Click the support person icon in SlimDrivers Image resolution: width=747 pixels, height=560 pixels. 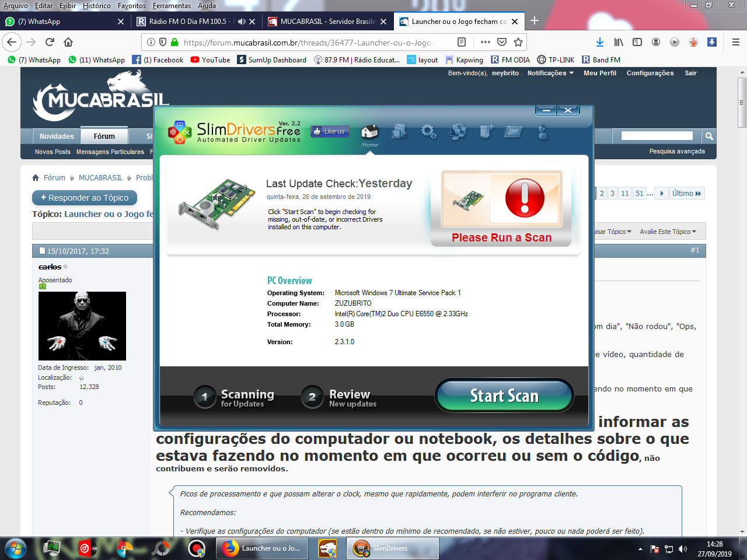542,132
